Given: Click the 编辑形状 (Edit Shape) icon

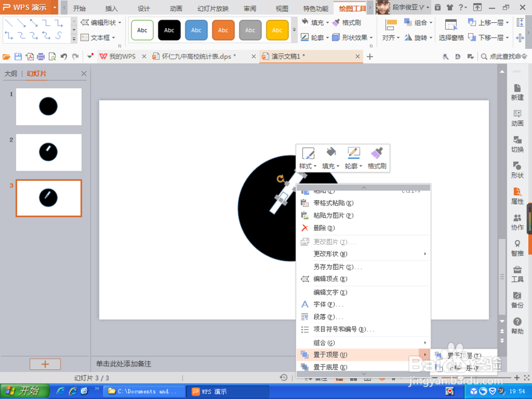Looking at the screenshot, I should pyautogui.click(x=84, y=23).
